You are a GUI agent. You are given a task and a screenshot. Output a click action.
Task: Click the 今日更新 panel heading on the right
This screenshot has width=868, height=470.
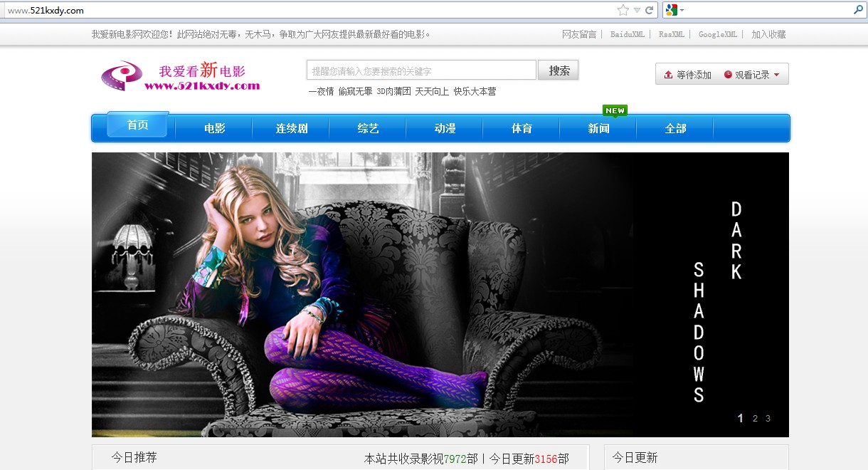(x=635, y=458)
